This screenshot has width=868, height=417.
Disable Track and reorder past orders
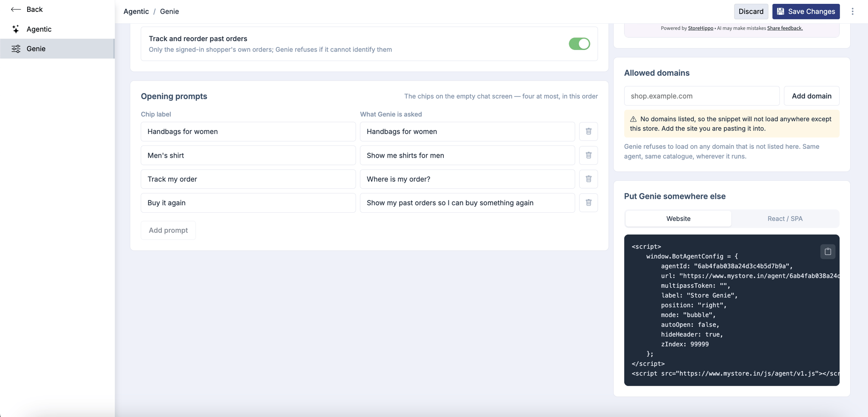pyautogui.click(x=579, y=44)
